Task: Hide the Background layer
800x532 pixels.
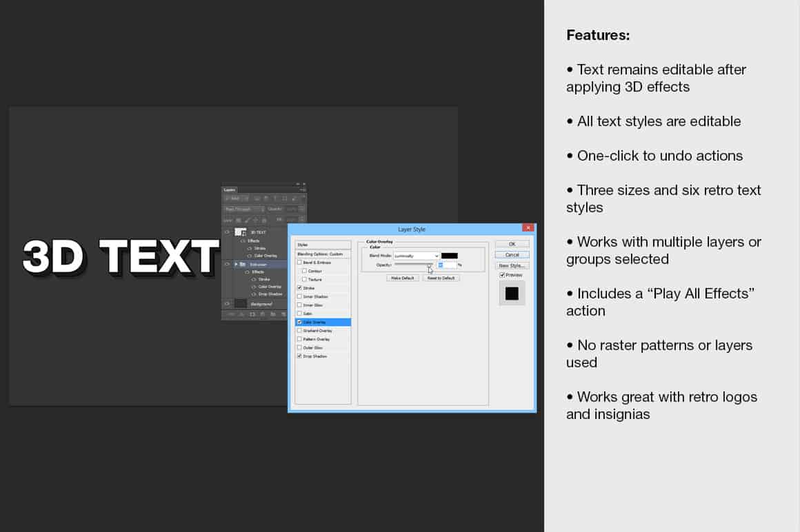Action: coord(226,304)
